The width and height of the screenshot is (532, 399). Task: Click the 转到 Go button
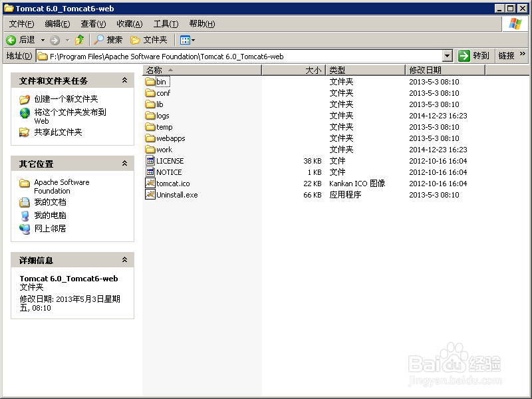[x=473, y=56]
